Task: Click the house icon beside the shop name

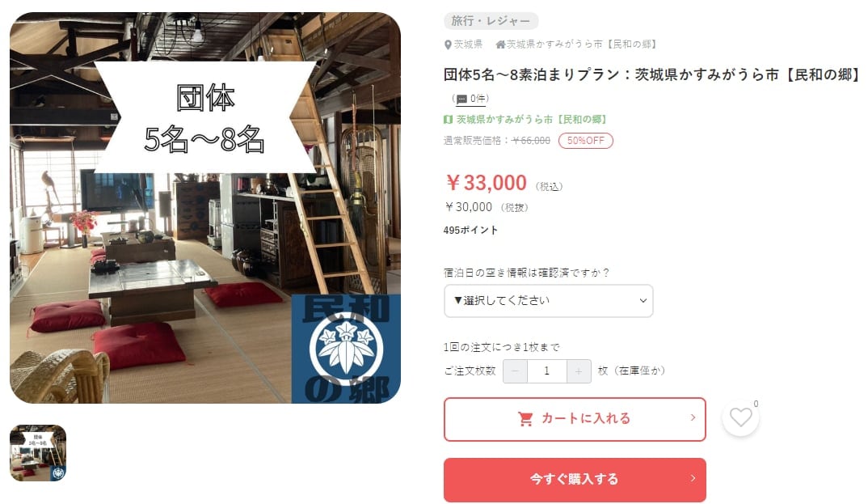Action: point(500,44)
